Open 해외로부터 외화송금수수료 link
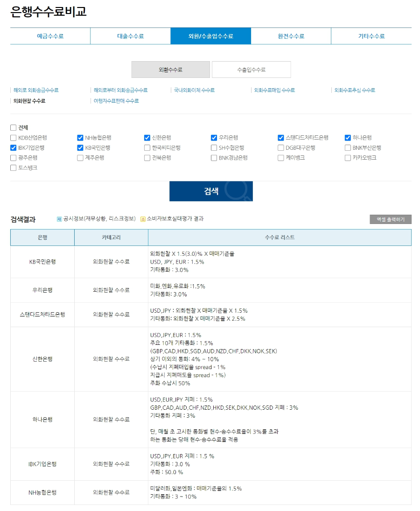420x511 pixels. [120, 90]
